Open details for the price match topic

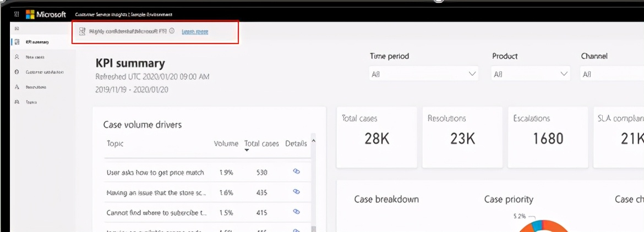tap(296, 172)
